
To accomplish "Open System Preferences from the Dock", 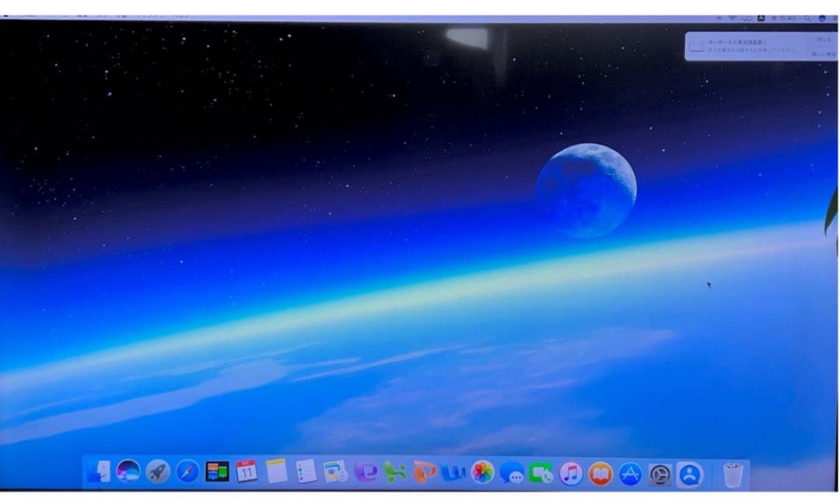I will (661, 471).
